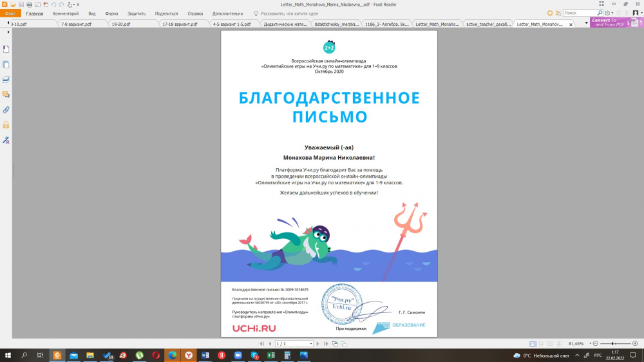Select the Hand tool icon

(x=70, y=5)
